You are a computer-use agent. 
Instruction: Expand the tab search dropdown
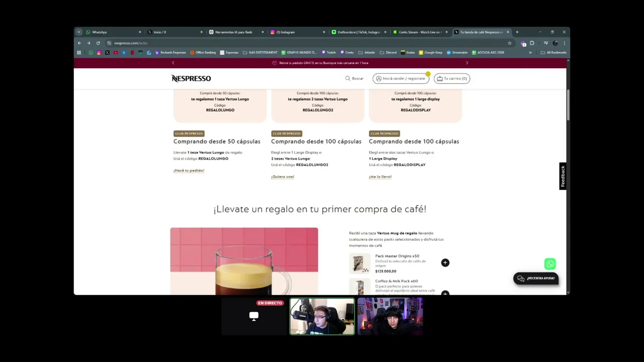[78, 32]
